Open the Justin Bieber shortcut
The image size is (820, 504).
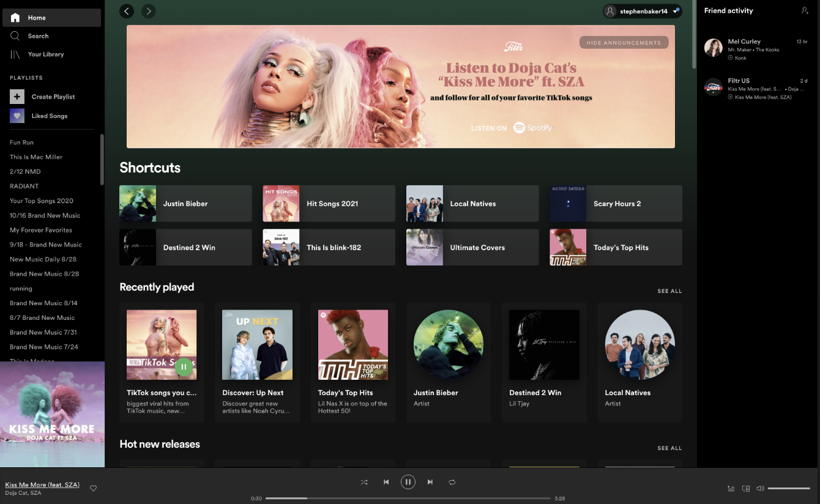[x=185, y=204]
